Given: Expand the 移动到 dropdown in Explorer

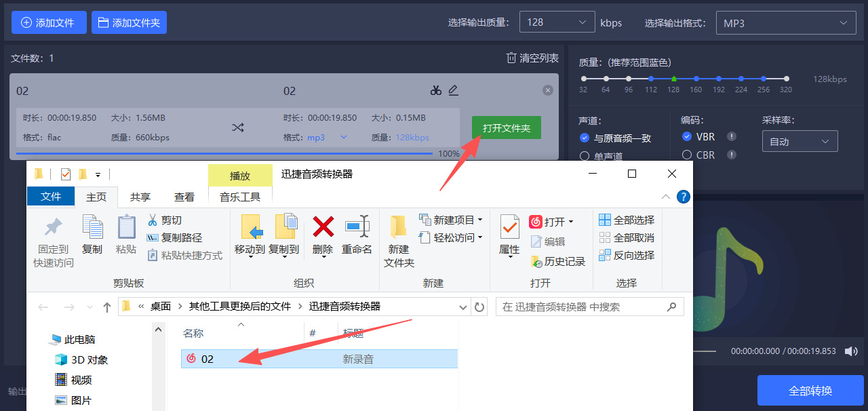Looking at the screenshot, I should (250, 257).
